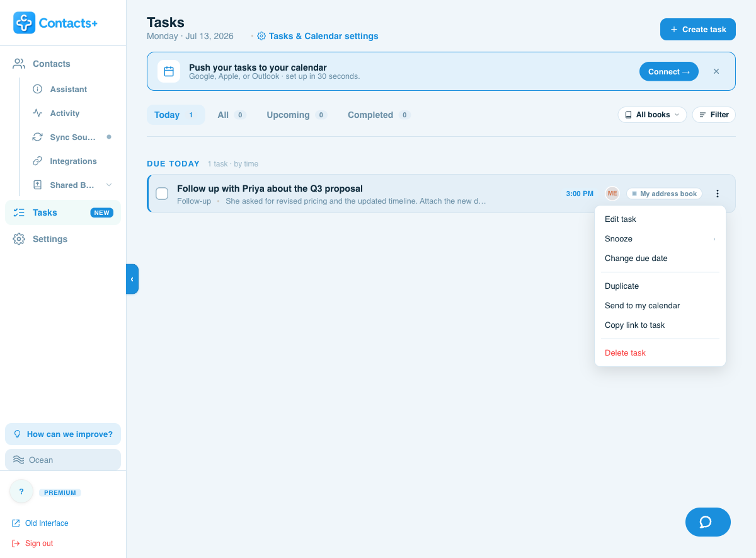Click the three-dot task options icon
The width and height of the screenshot is (756, 558).
point(718,194)
